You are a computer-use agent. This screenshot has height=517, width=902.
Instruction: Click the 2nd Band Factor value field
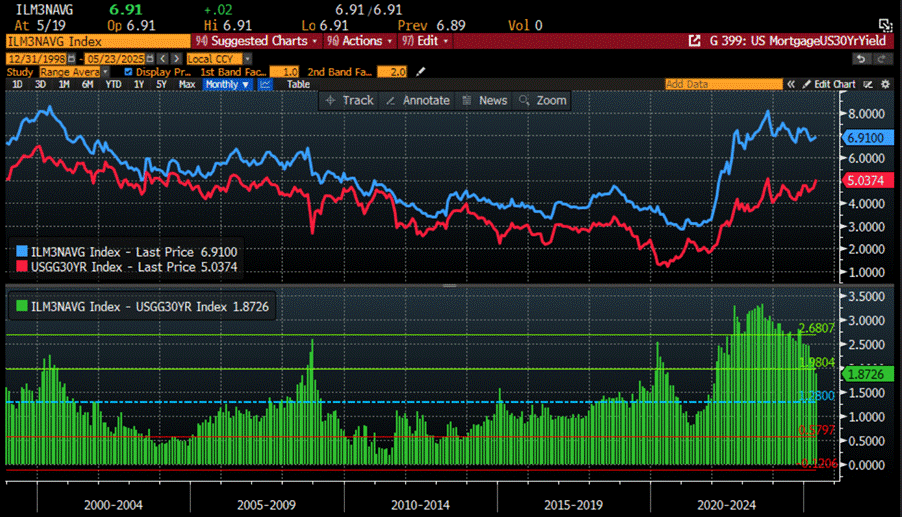(x=392, y=72)
